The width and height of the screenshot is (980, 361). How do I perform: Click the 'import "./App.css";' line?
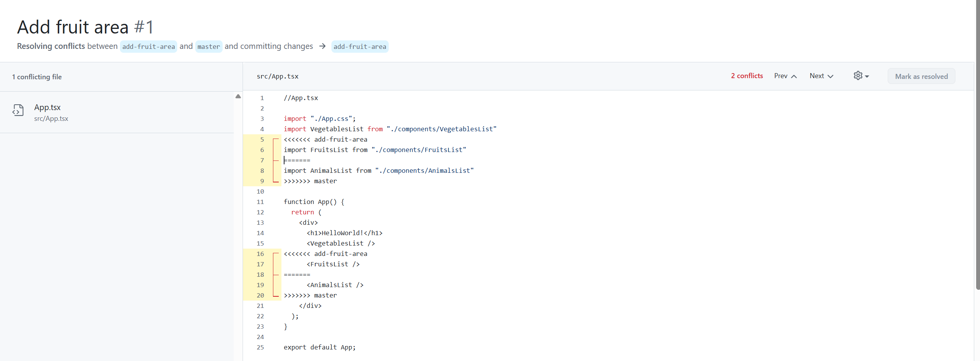coord(319,119)
